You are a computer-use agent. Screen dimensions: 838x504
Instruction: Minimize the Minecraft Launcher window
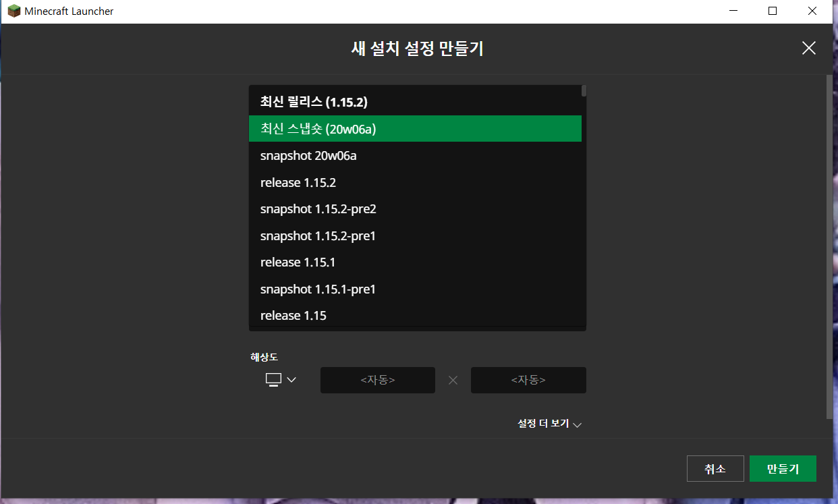coord(733,11)
